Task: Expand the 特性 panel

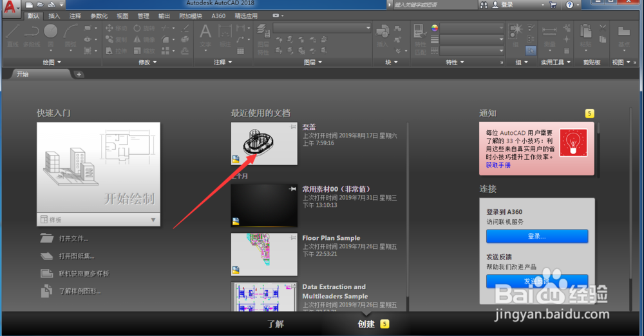Action: point(455,62)
